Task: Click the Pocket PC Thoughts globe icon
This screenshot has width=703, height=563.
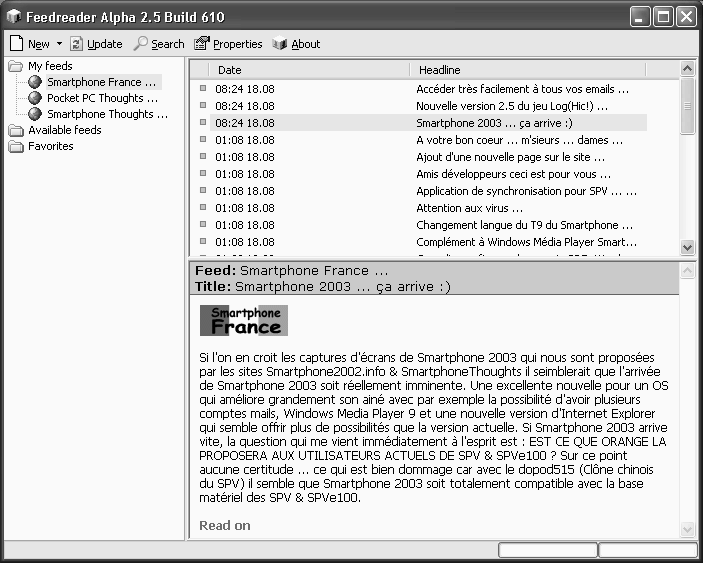Action: (x=35, y=98)
